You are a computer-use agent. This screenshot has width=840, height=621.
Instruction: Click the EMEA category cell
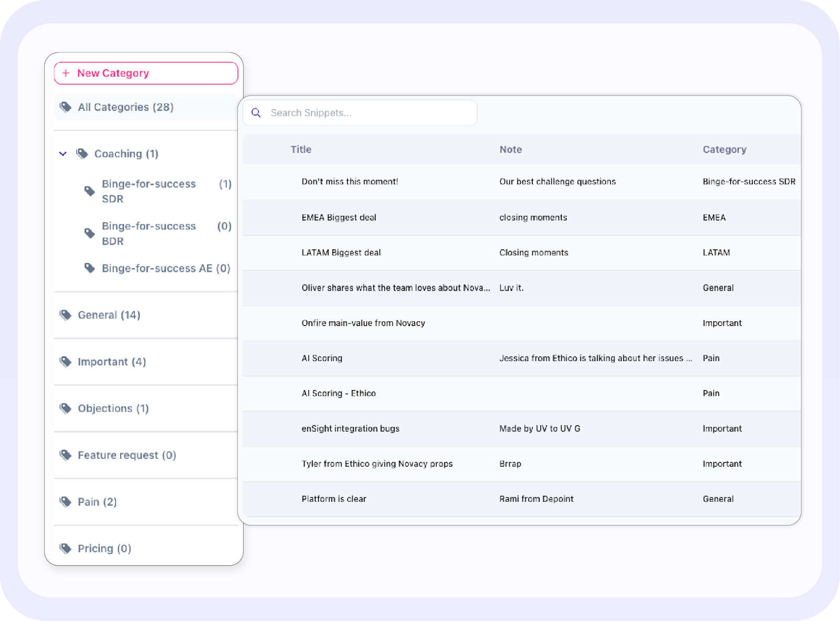(x=714, y=217)
